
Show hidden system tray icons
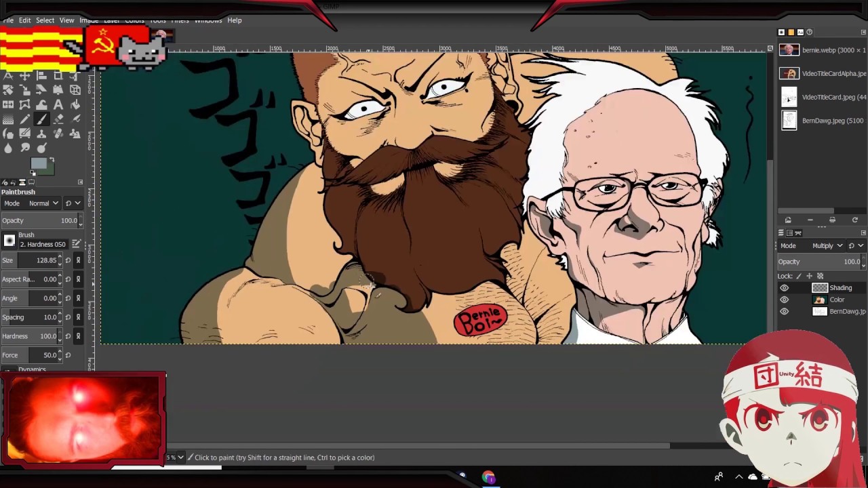pyautogui.click(x=739, y=477)
